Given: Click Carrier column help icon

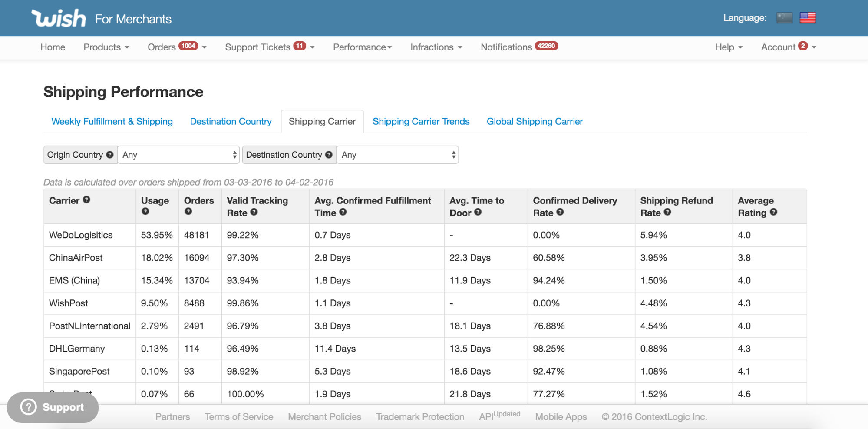Looking at the screenshot, I should [86, 200].
